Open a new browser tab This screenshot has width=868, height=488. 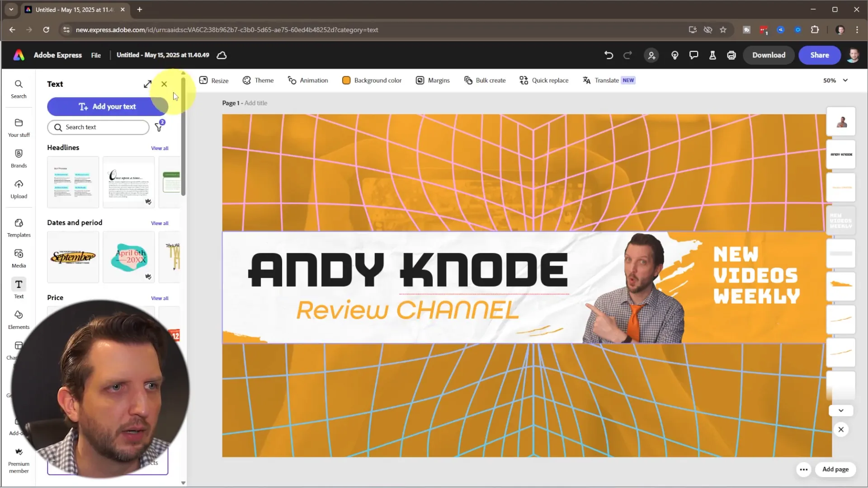click(x=139, y=9)
